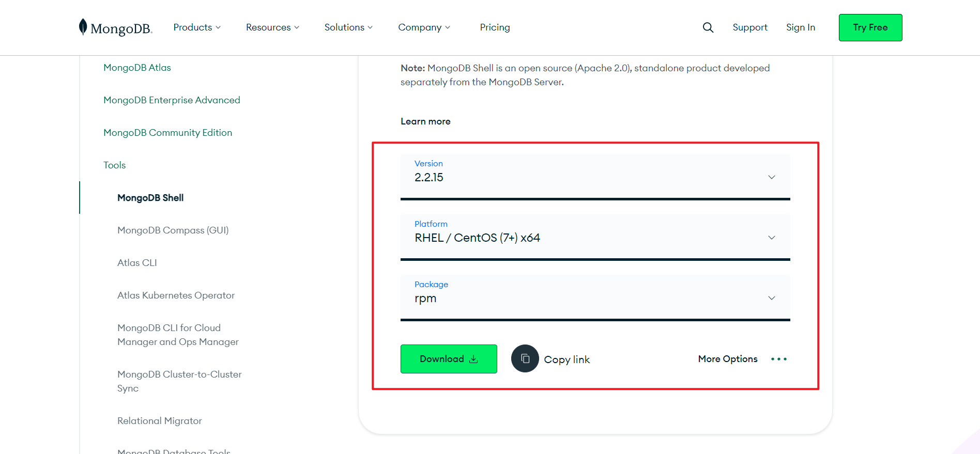Go to MongoDB Atlas in sidebar
The width and height of the screenshot is (980, 454).
[x=137, y=68]
